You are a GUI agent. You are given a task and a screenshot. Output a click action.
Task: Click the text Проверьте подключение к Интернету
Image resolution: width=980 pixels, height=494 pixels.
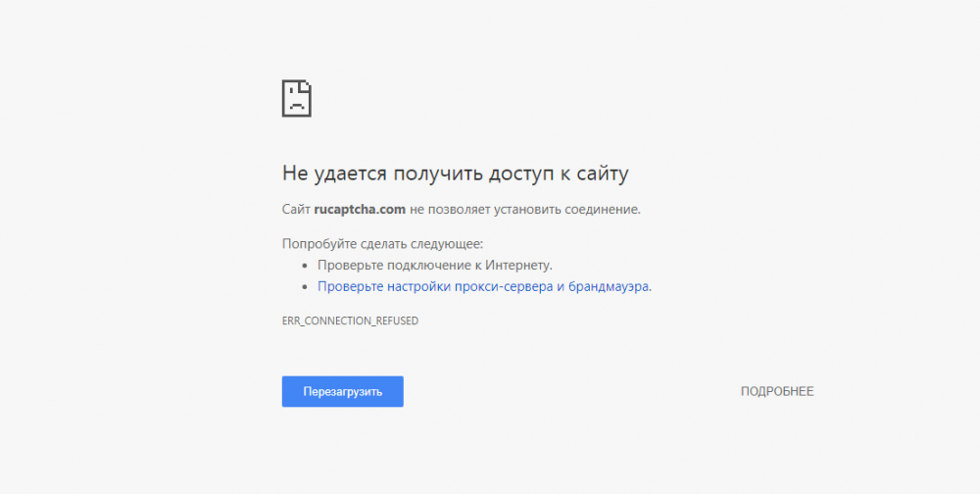[435, 266]
